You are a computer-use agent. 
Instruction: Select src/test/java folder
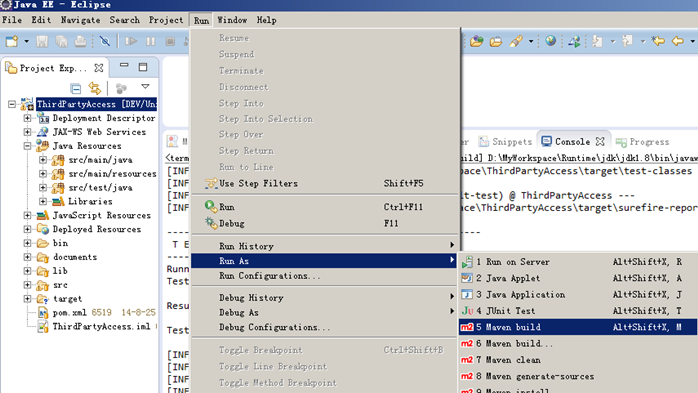pyautogui.click(x=100, y=188)
